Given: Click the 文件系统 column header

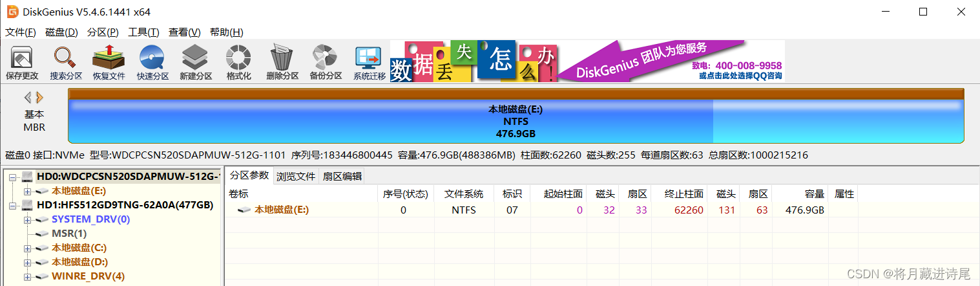Looking at the screenshot, I should click(x=463, y=194).
